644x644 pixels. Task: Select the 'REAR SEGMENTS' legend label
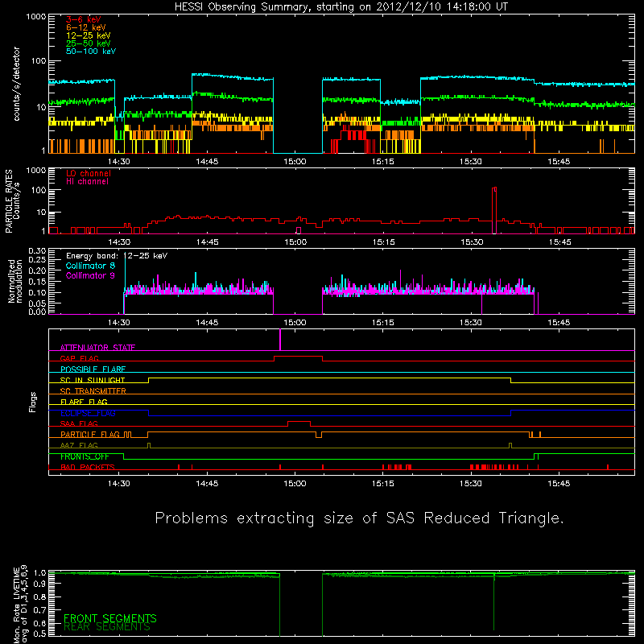coord(107,627)
